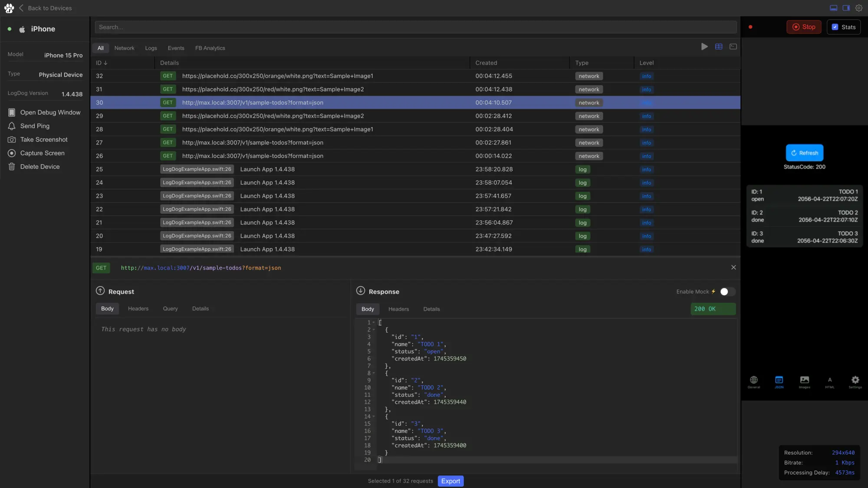This screenshot has height=488, width=868.
Task: Collapse JSON object at line 14
Action: pos(373,416)
